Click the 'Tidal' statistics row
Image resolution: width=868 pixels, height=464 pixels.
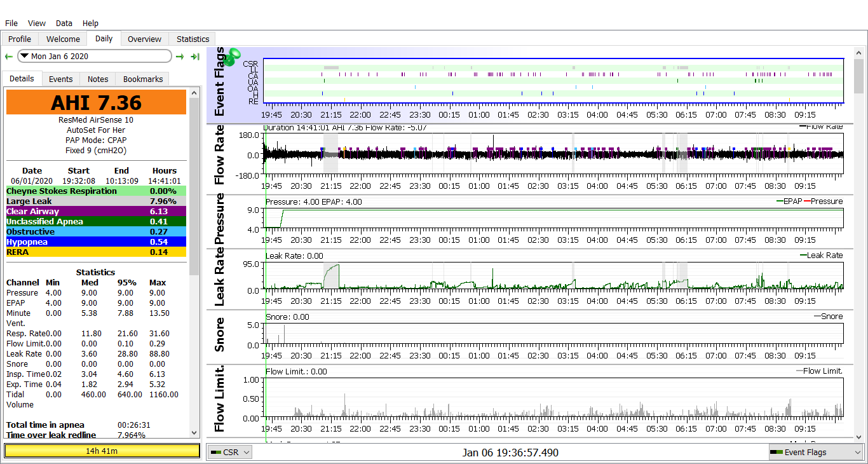click(x=96, y=395)
